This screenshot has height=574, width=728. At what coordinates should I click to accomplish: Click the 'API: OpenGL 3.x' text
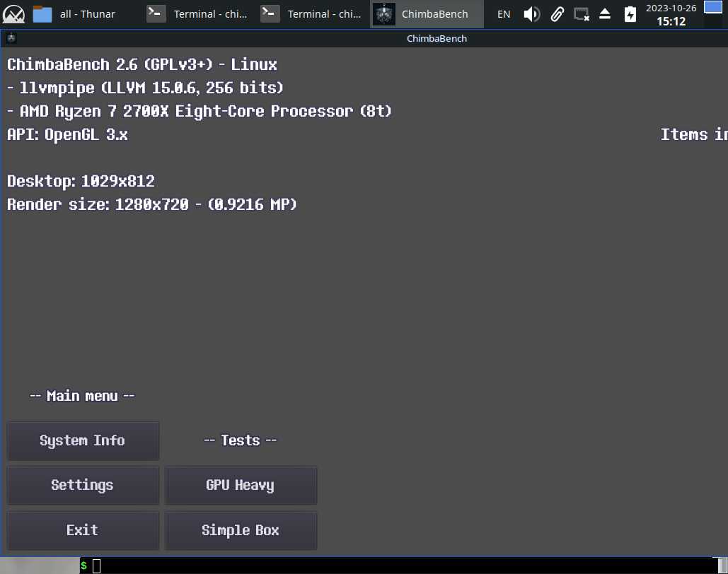pyautogui.click(x=67, y=134)
